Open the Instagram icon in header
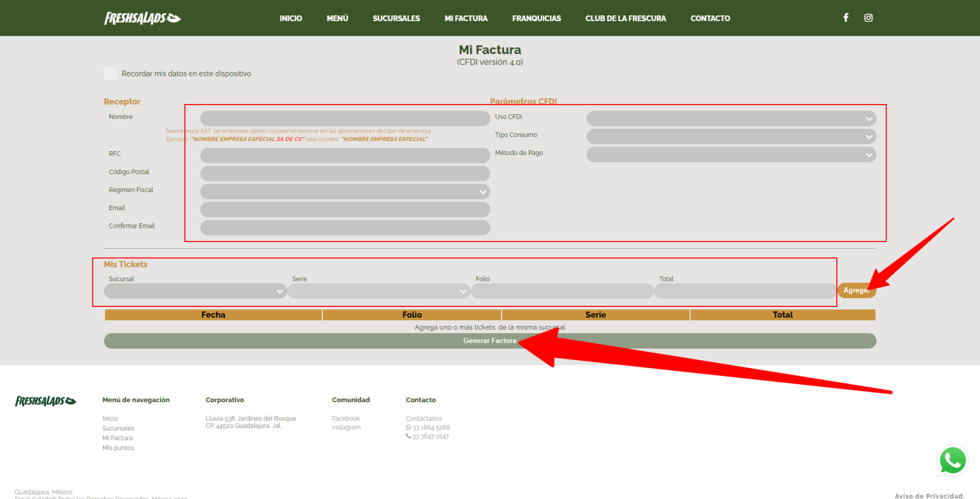 pos(868,18)
